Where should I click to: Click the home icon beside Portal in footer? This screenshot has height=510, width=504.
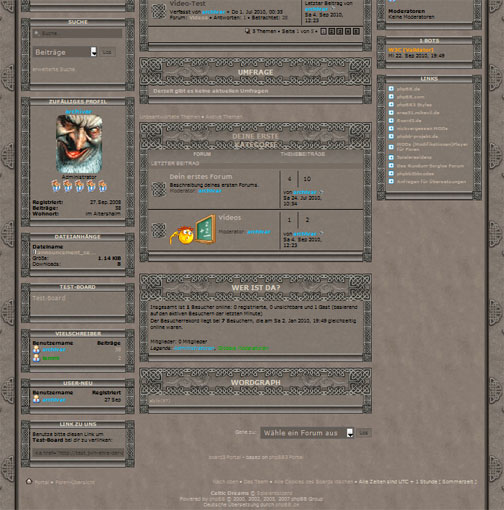[29, 481]
